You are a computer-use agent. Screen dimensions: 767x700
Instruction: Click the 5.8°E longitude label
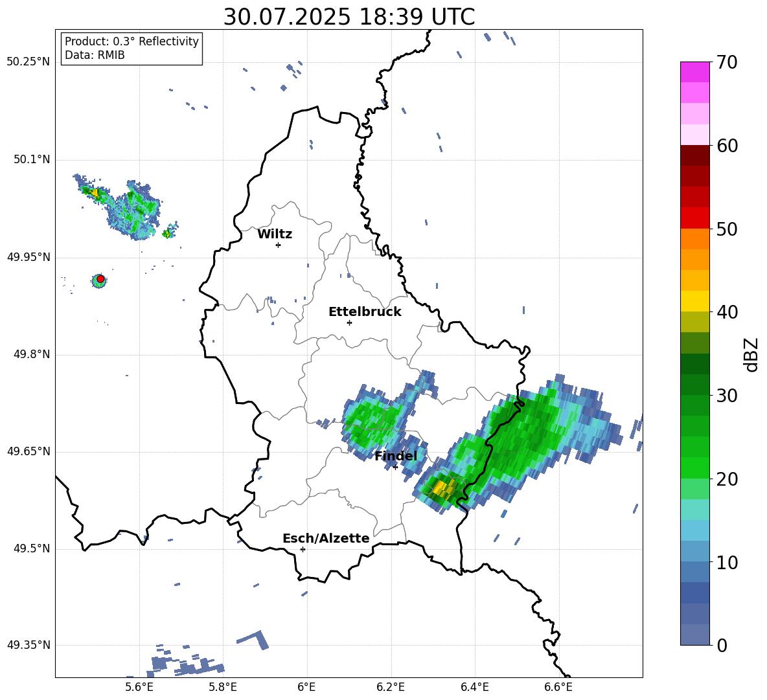point(223,687)
